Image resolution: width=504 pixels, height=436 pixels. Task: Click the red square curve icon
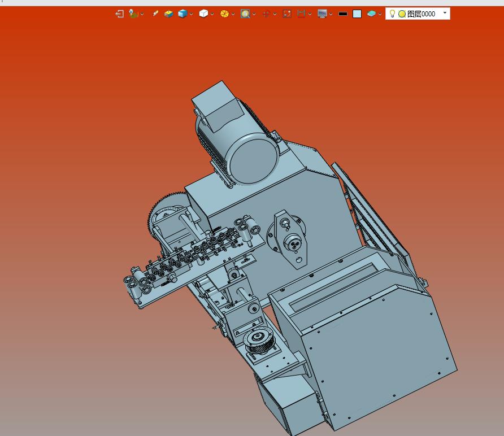coord(287,14)
